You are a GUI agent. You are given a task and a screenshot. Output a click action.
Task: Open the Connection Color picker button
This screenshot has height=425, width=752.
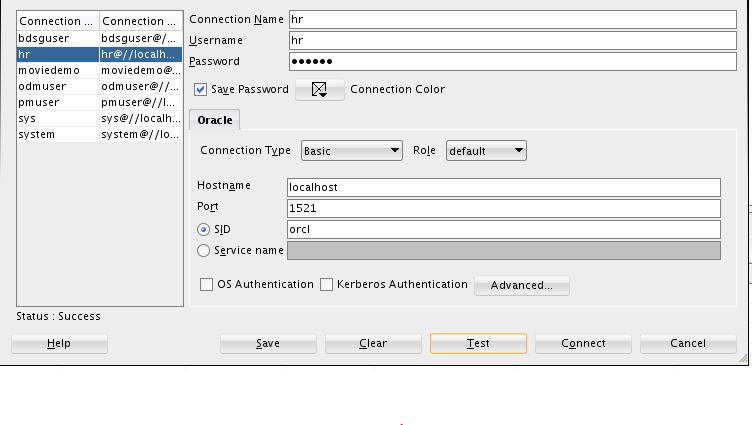319,90
